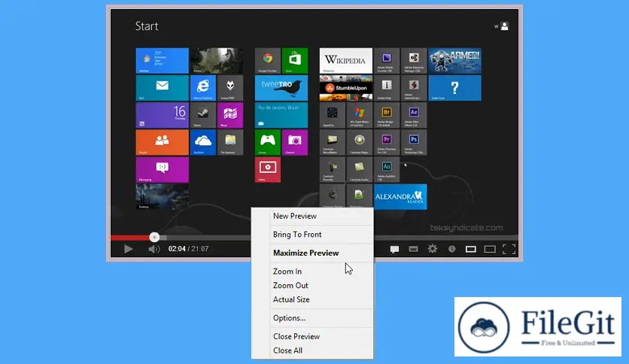The height and width of the screenshot is (364, 629).
Task: Click the Watch Later clock icon
Action: pos(451,249)
